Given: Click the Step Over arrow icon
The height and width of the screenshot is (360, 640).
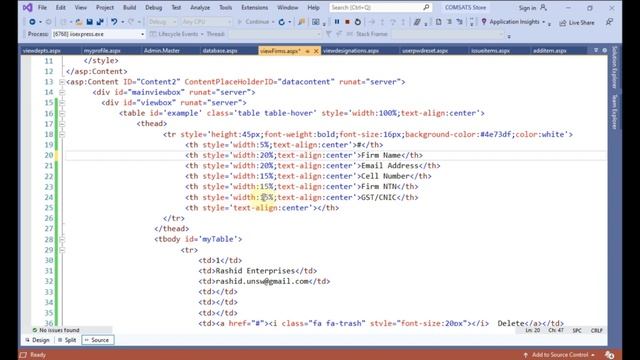Looking at the screenshot, I should pos(393,22).
